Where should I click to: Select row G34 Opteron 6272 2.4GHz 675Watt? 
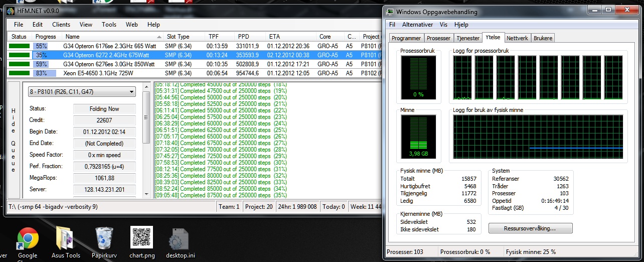[194, 55]
